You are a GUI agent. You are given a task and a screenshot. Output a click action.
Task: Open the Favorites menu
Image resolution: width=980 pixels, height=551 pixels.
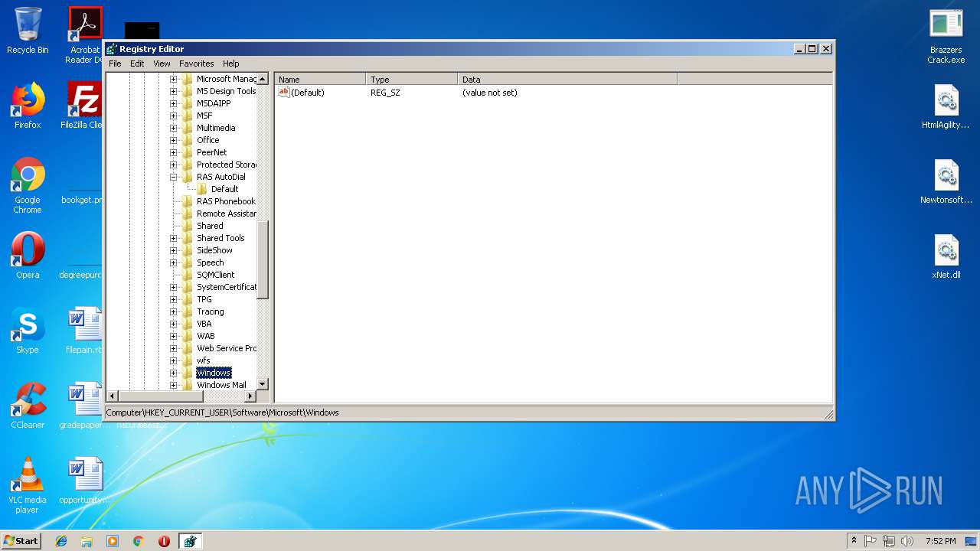(197, 64)
